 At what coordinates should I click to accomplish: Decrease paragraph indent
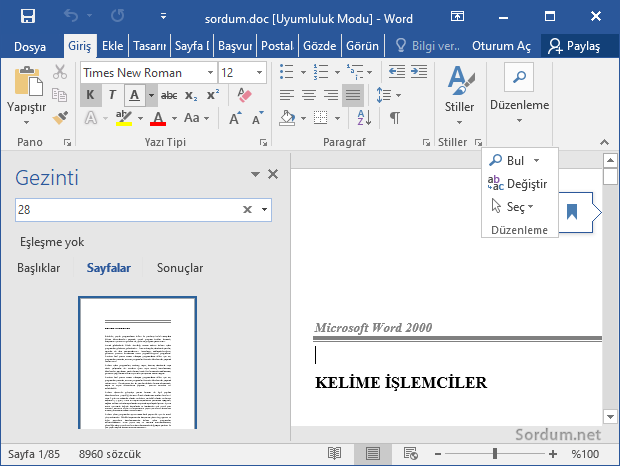point(397,72)
